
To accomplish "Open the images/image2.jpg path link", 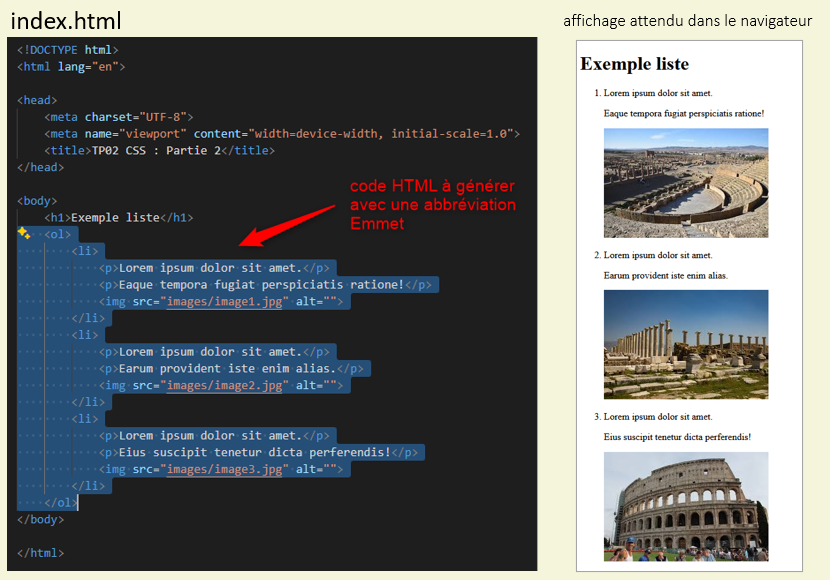I will click(227, 385).
